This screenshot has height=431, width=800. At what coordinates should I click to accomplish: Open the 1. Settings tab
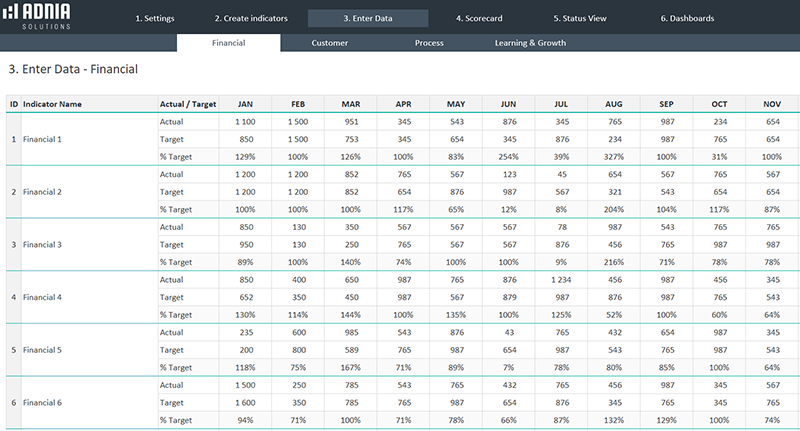click(153, 18)
